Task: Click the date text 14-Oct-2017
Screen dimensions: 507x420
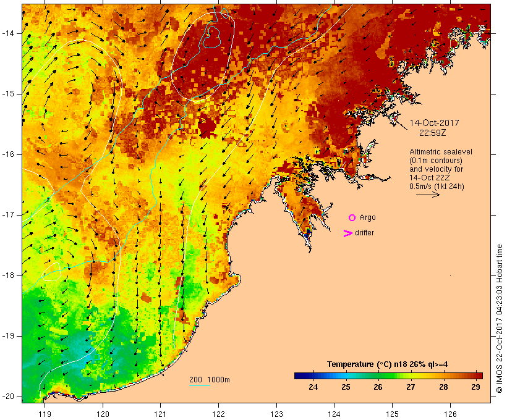Action: [434, 123]
